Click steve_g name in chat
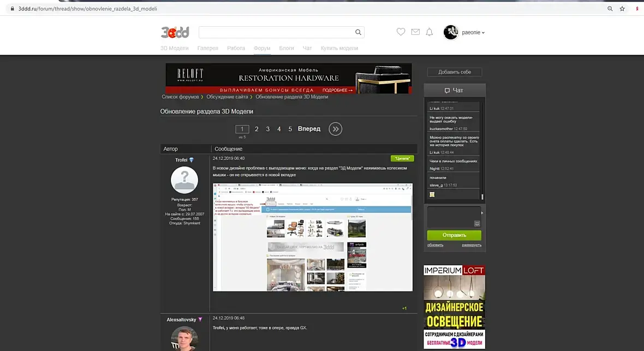 [x=436, y=186]
